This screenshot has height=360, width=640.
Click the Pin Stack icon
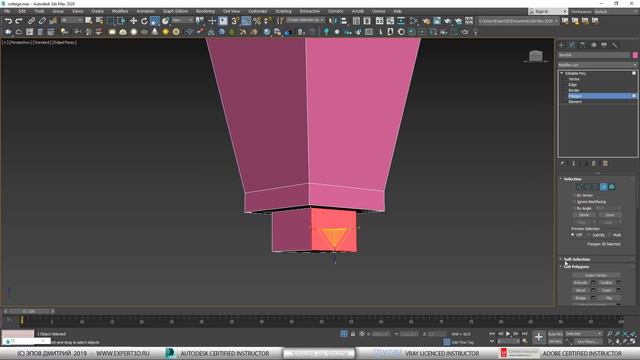[562, 164]
